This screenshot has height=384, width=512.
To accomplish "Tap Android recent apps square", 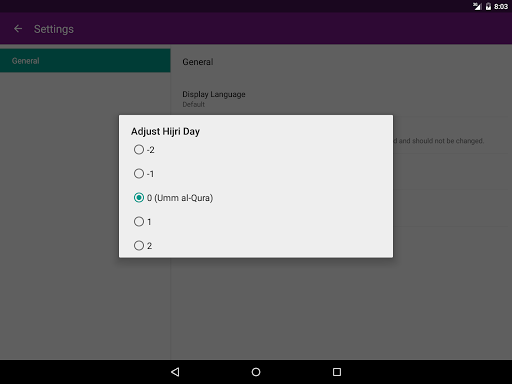I will click(337, 372).
